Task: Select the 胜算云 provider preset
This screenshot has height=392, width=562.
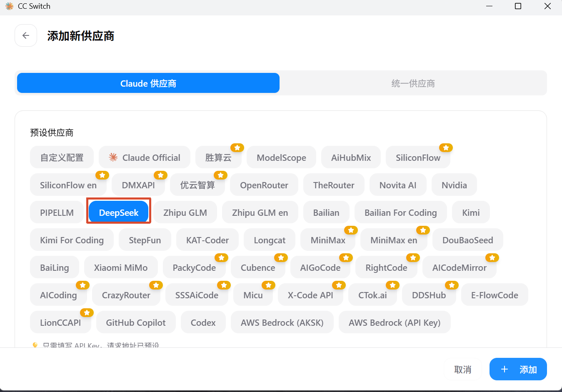Action: [218, 157]
